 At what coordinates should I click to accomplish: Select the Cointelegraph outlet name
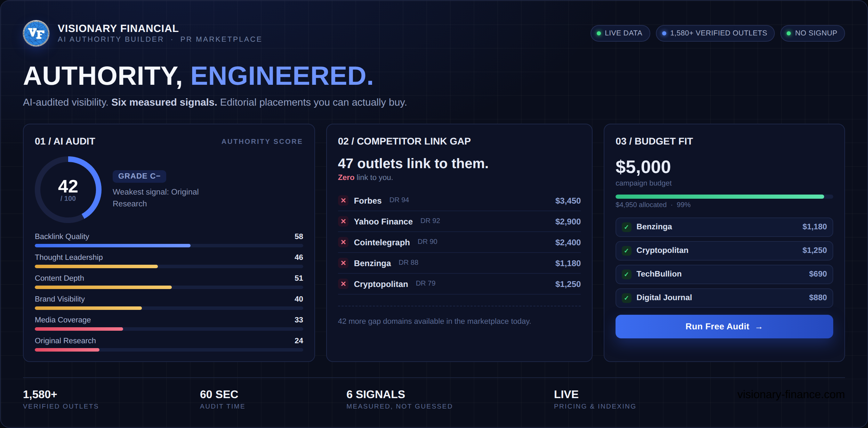pos(382,242)
